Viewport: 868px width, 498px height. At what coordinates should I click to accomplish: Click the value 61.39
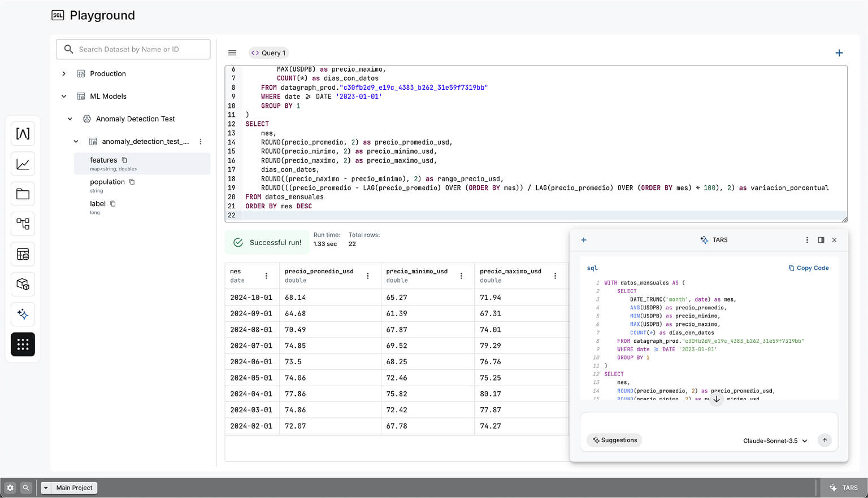point(397,313)
